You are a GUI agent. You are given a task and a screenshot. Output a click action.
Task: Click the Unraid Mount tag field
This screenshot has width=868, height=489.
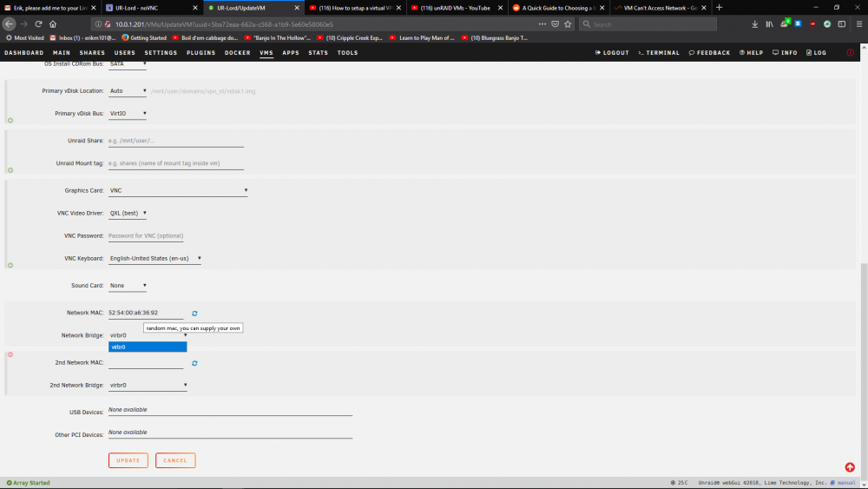click(176, 163)
